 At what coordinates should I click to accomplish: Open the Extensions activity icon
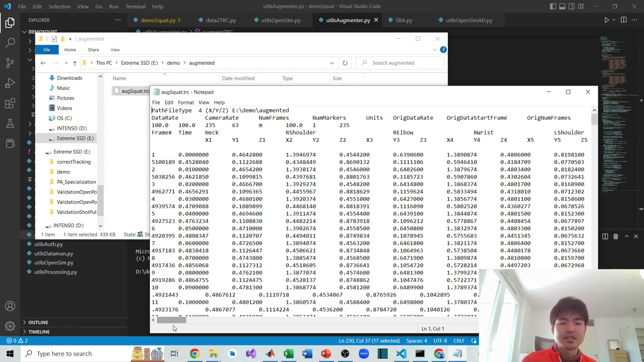pos(10,103)
